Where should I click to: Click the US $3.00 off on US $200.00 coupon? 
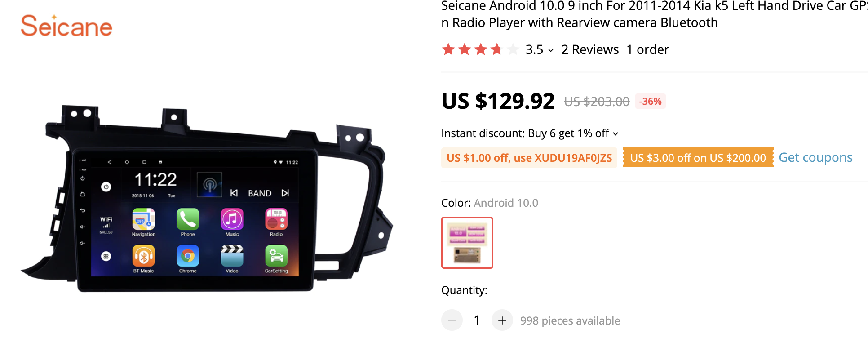click(698, 158)
